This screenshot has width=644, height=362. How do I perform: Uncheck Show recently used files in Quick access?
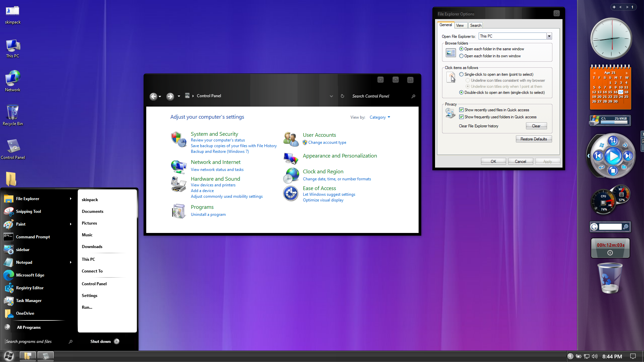coord(462,110)
